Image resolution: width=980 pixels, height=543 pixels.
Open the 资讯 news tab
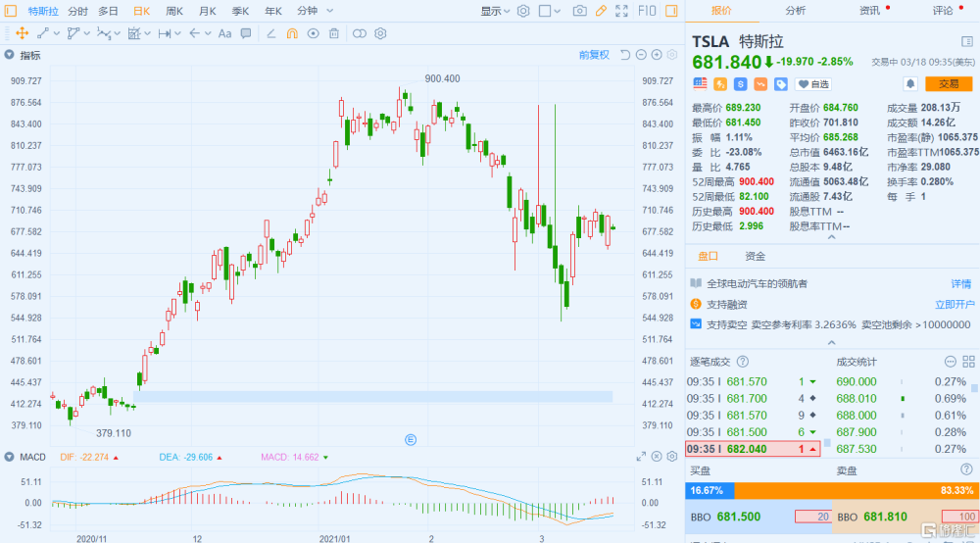pos(869,11)
